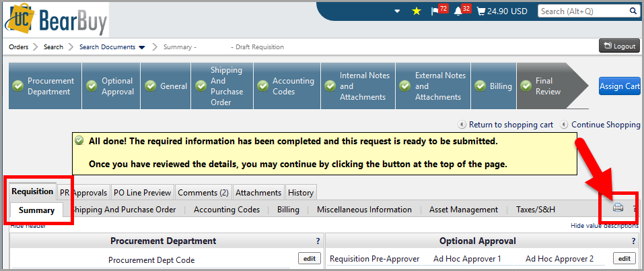Open the shopping cart icon
The height and width of the screenshot is (271, 644).
[x=480, y=11]
